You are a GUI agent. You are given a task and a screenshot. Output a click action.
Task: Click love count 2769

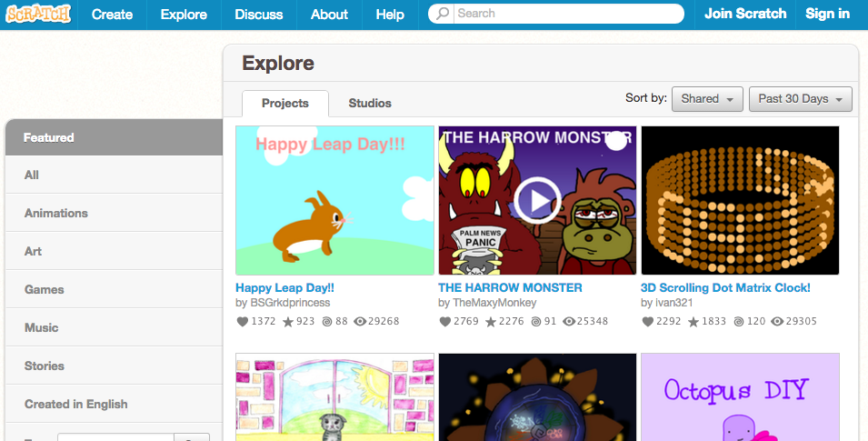tap(466, 321)
